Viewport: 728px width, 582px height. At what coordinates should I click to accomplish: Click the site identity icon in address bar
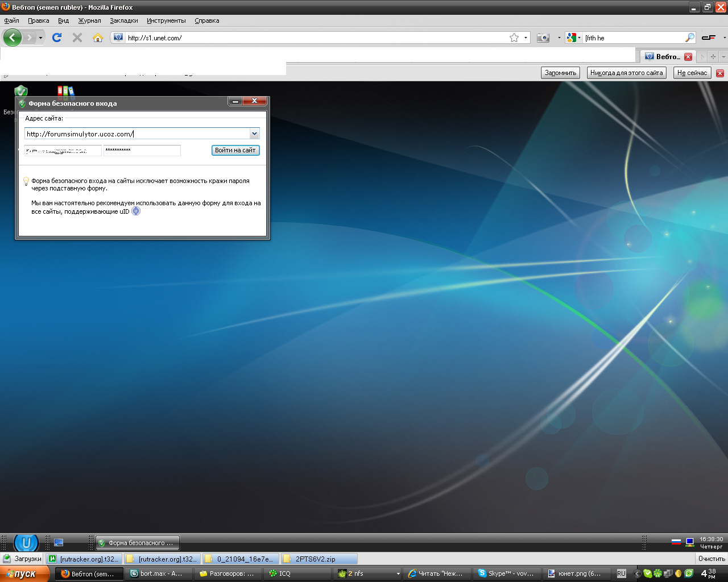coord(118,38)
